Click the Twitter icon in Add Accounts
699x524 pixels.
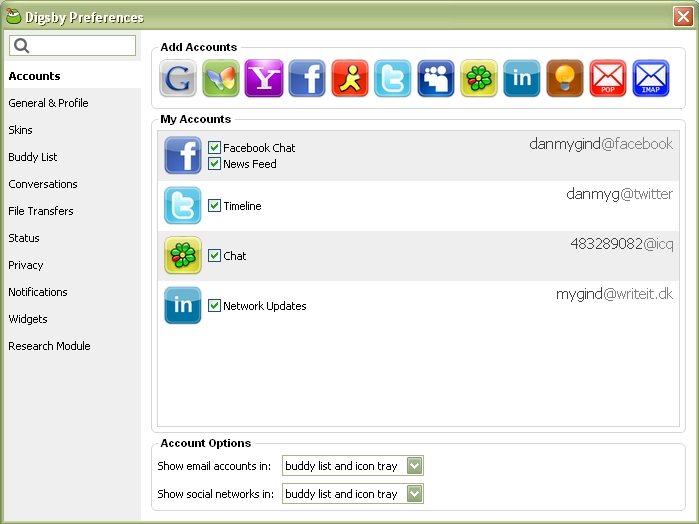[x=393, y=78]
